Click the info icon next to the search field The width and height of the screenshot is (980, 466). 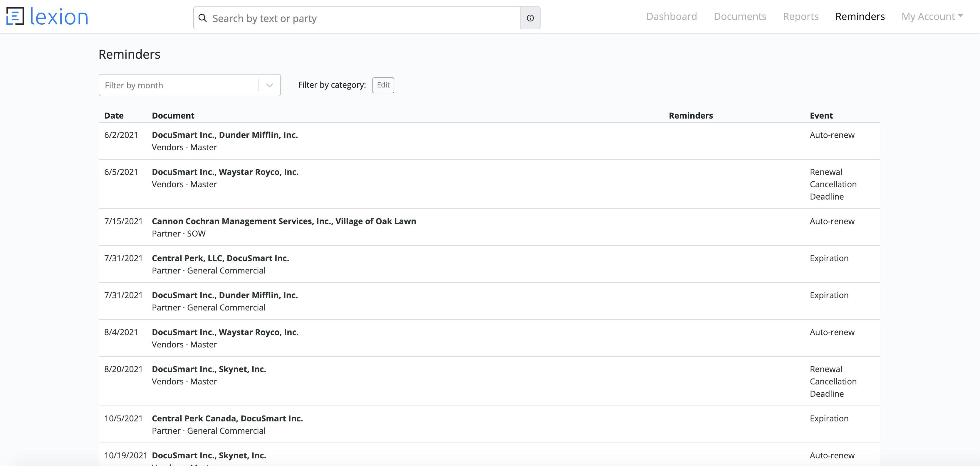530,18
